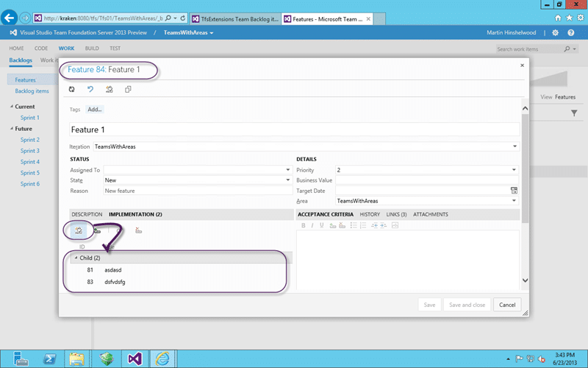Go to the TEST hub
This screenshot has width=588, height=368.
click(115, 48)
